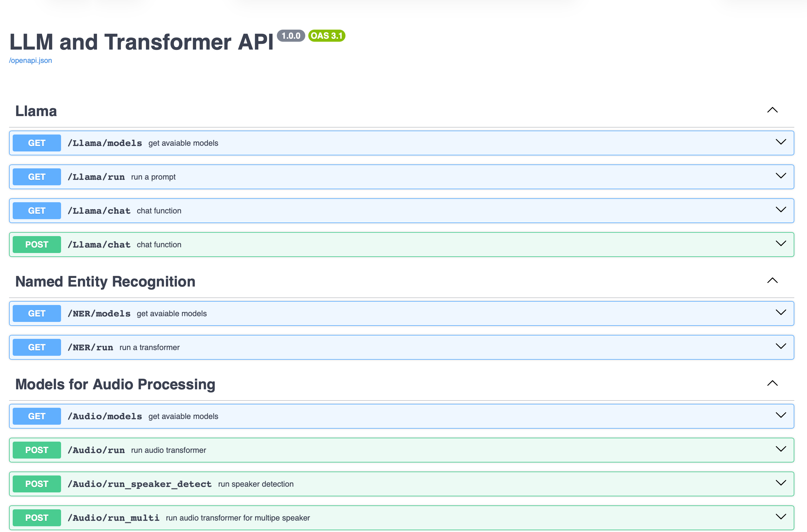Viewport: 807px width, 532px height.
Task: Click the GET badge on /Llama/models
Action: (x=36, y=143)
